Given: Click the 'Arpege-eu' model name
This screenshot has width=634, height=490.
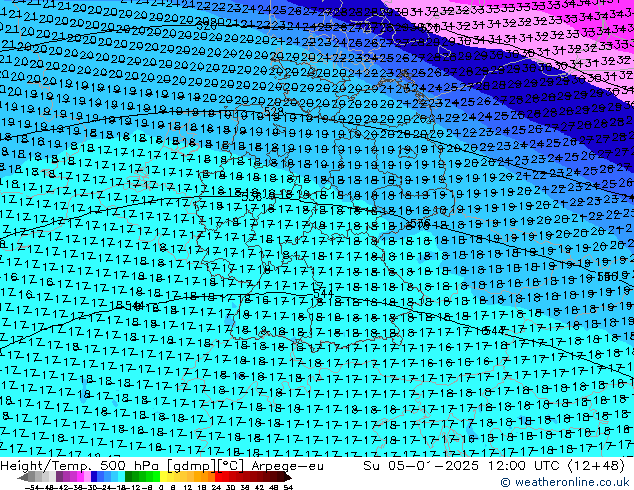Looking at the screenshot, I should pos(287,466).
